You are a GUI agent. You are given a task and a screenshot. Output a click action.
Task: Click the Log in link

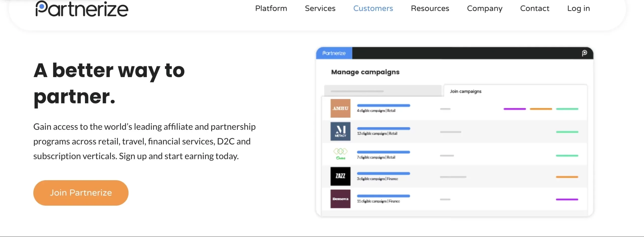(578, 9)
